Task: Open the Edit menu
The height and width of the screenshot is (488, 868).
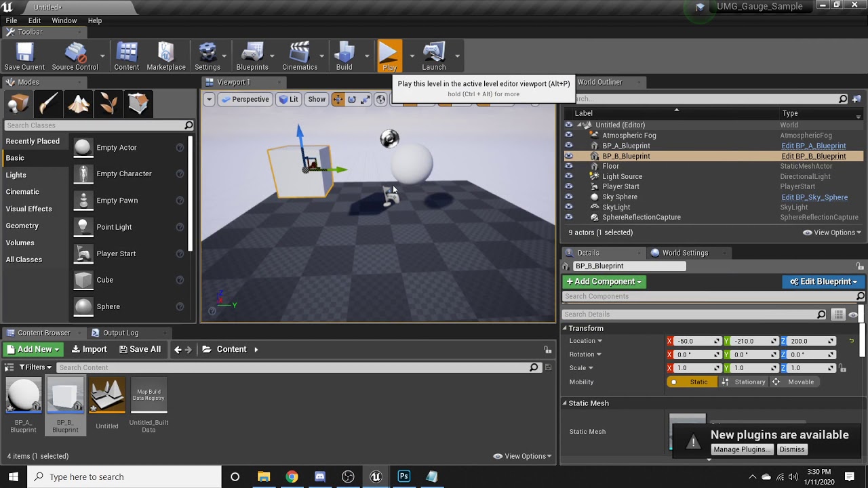Action: pos(35,20)
